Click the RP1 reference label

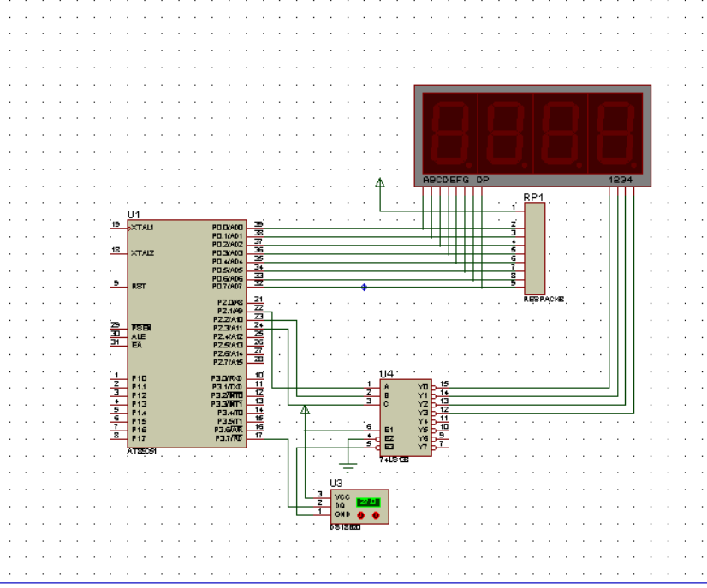click(x=534, y=198)
